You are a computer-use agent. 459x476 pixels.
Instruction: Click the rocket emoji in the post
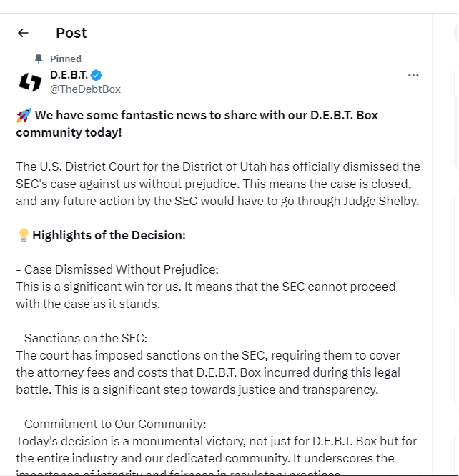click(23, 115)
